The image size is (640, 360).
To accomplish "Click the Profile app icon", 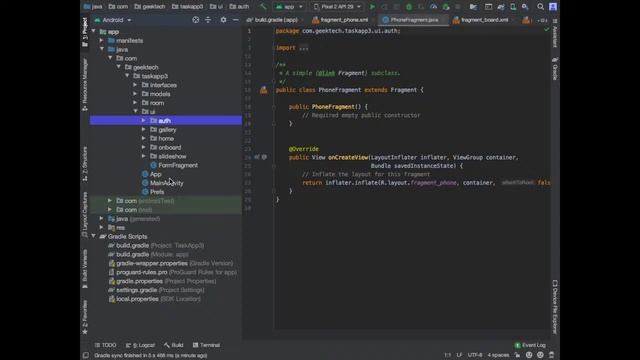I will pos(433,7).
